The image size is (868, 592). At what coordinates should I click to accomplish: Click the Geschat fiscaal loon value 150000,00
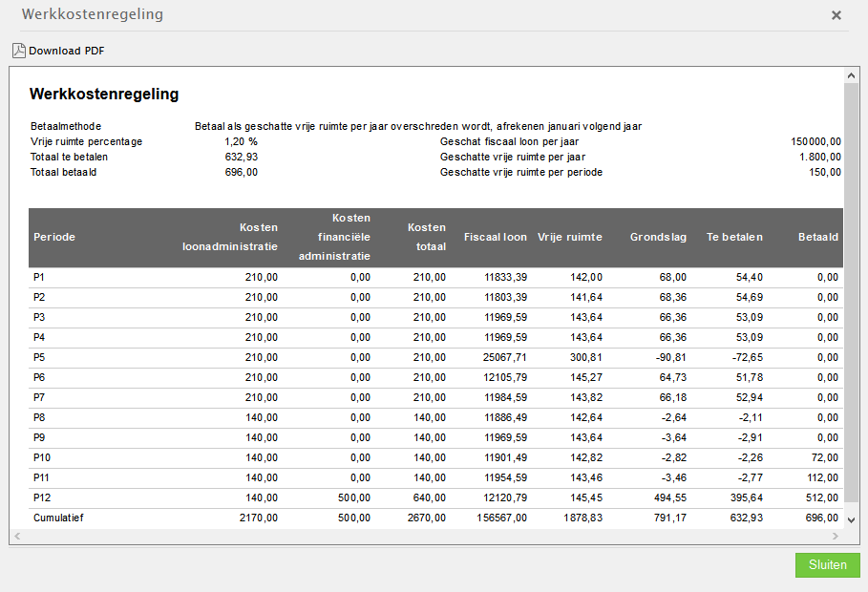pyautogui.click(x=816, y=141)
